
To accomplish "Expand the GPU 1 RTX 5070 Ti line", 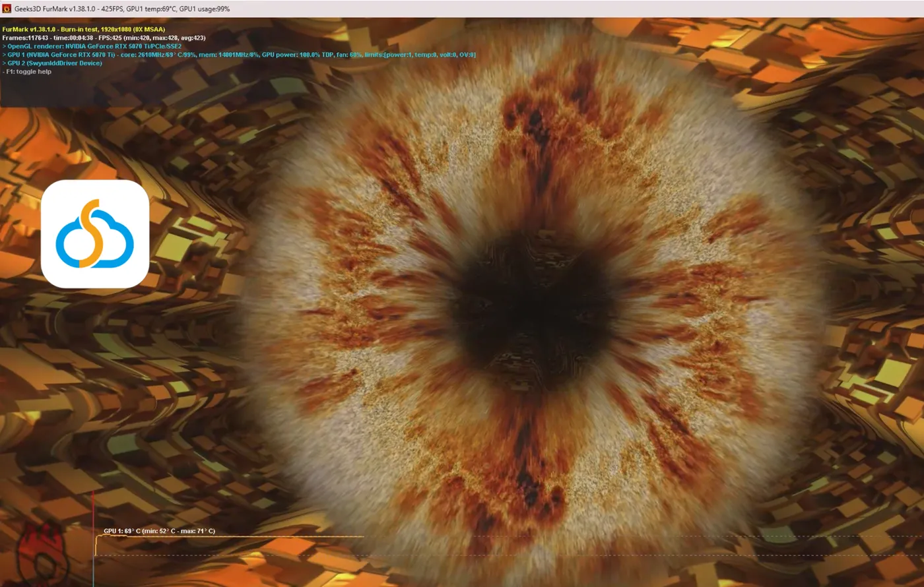I will click(x=239, y=55).
